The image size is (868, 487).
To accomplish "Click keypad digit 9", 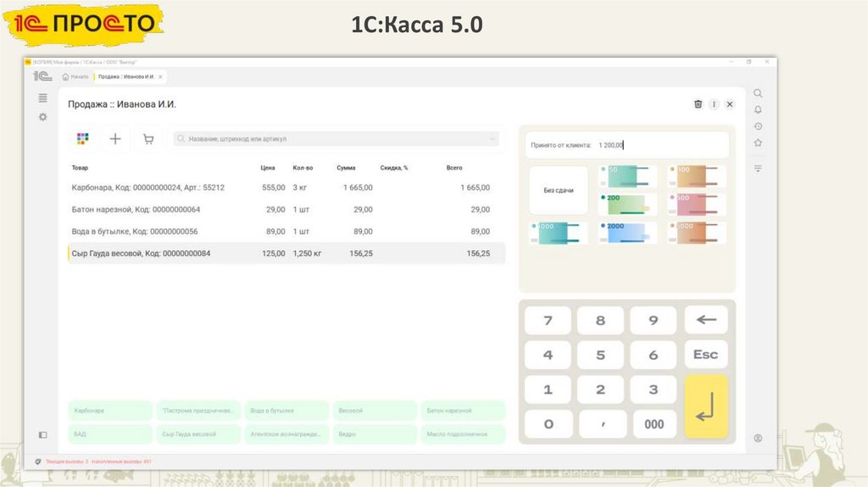I will (x=654, y=320).
